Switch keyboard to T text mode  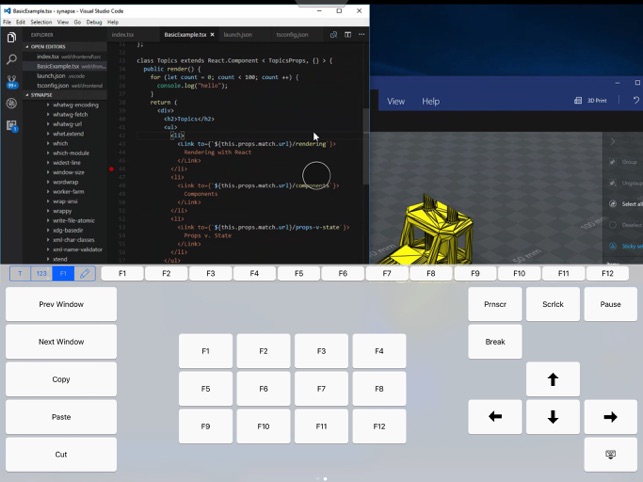20,274
